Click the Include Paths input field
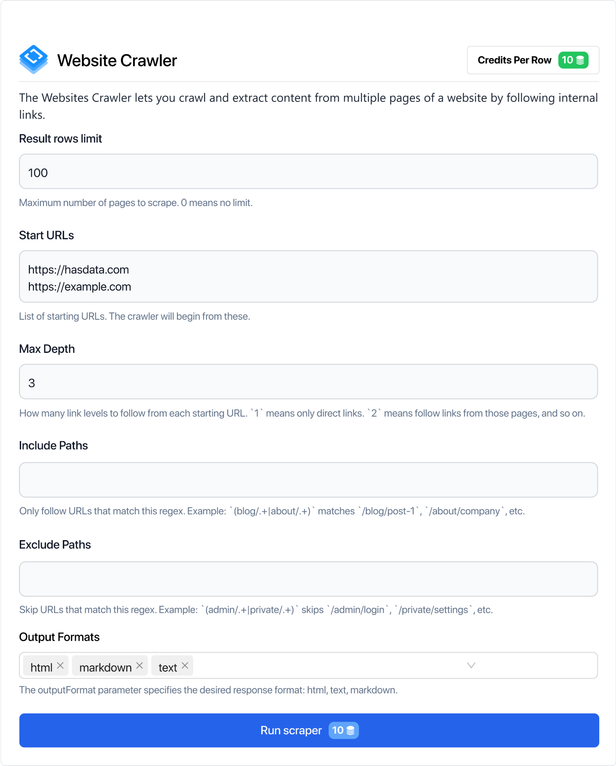This screenshot has height=766, width=616. [x=308, y=480]
